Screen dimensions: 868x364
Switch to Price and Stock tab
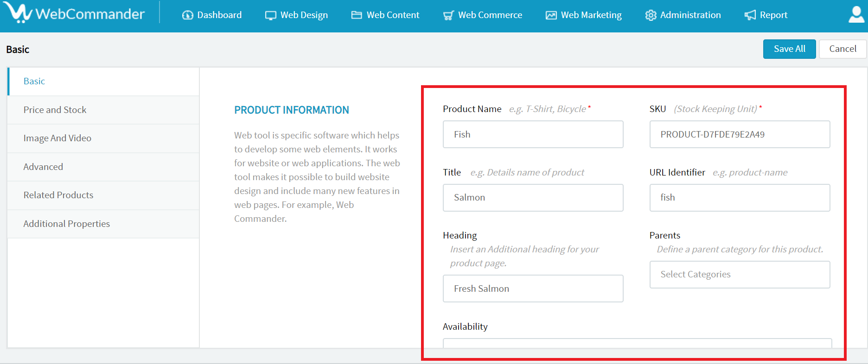point(55,110)
